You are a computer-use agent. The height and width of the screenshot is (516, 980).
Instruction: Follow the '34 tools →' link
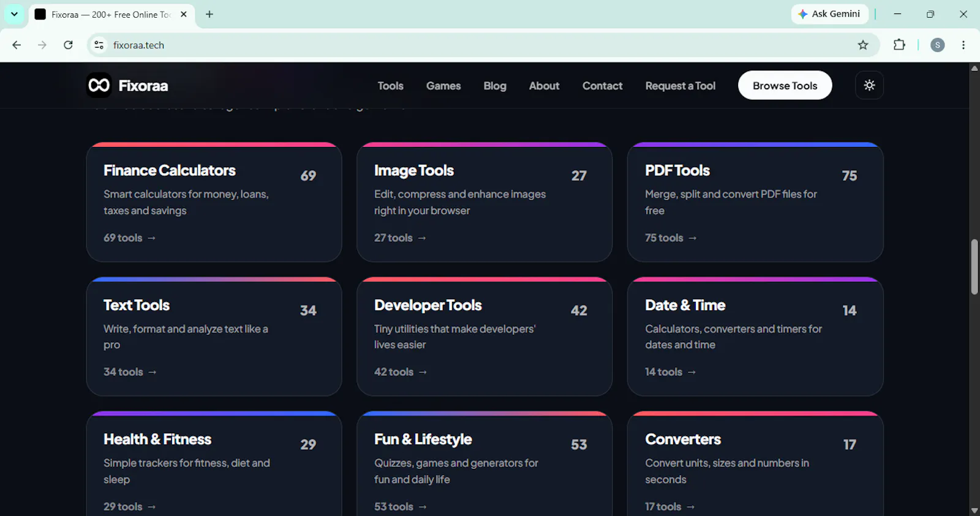[130, 372]
